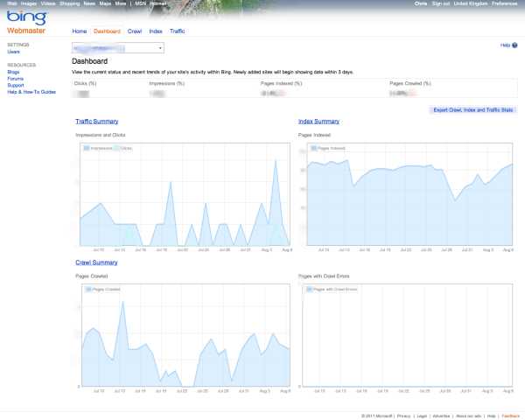The height and width of the screenshot is (420, 525).
Task: Click the Help question mark icon
Action: (x=513, y=45)
